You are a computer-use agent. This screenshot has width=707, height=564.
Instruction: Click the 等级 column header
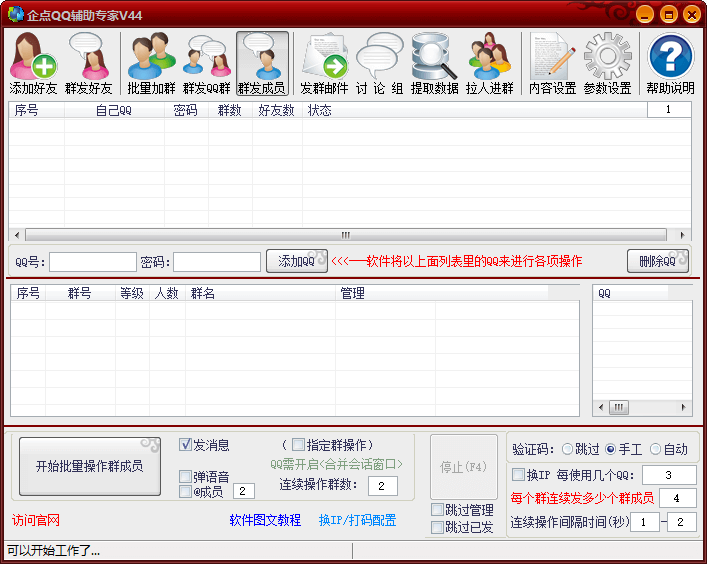[x=132, y=293]
